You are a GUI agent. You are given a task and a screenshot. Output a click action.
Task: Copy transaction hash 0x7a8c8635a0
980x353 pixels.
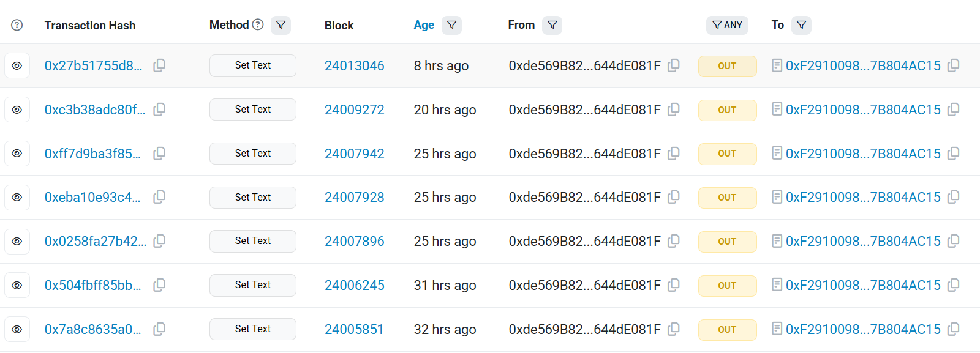click(159, 329)
